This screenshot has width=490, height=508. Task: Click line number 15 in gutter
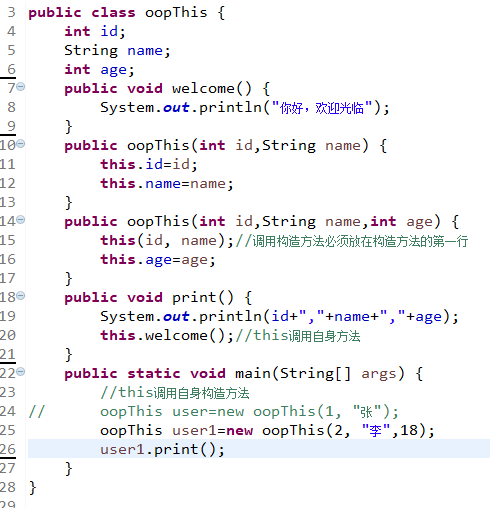(x=8, y=240)
